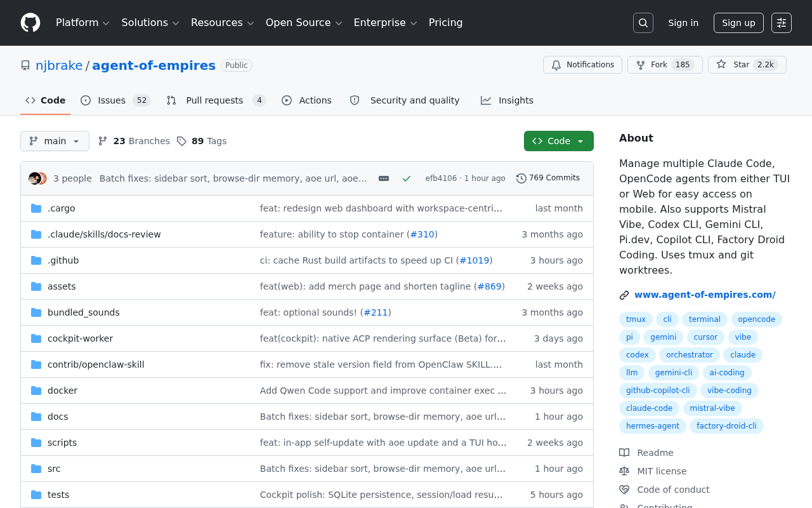The height and width of the screenshot is (508, 812).
Task: Click the cockpit-worker folder icon
Action: (36, 338)
